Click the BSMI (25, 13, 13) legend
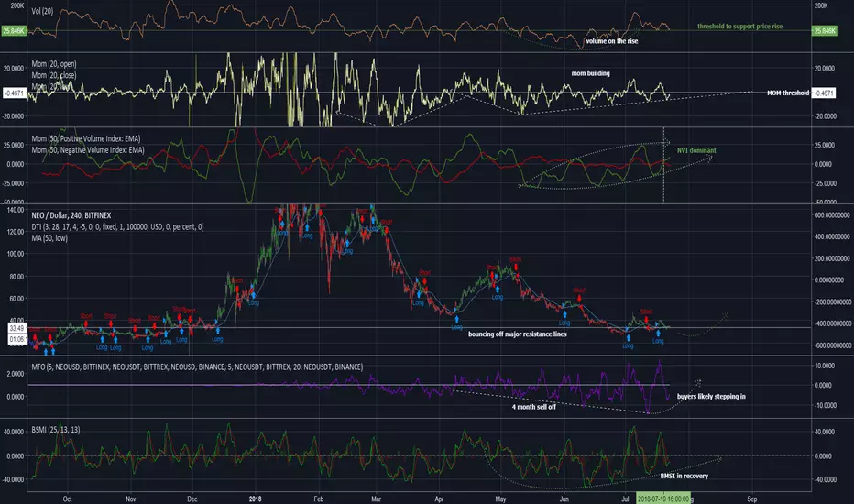 pos(56,430)
